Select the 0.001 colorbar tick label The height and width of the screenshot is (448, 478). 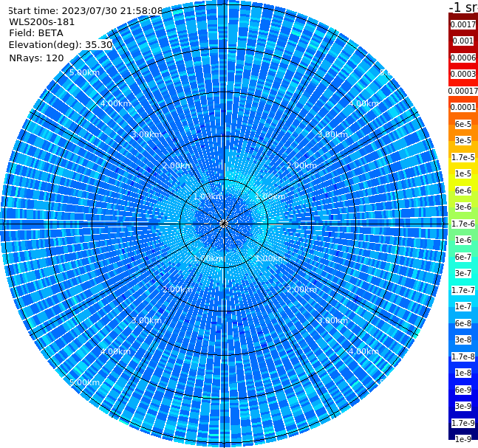point(463,41)
